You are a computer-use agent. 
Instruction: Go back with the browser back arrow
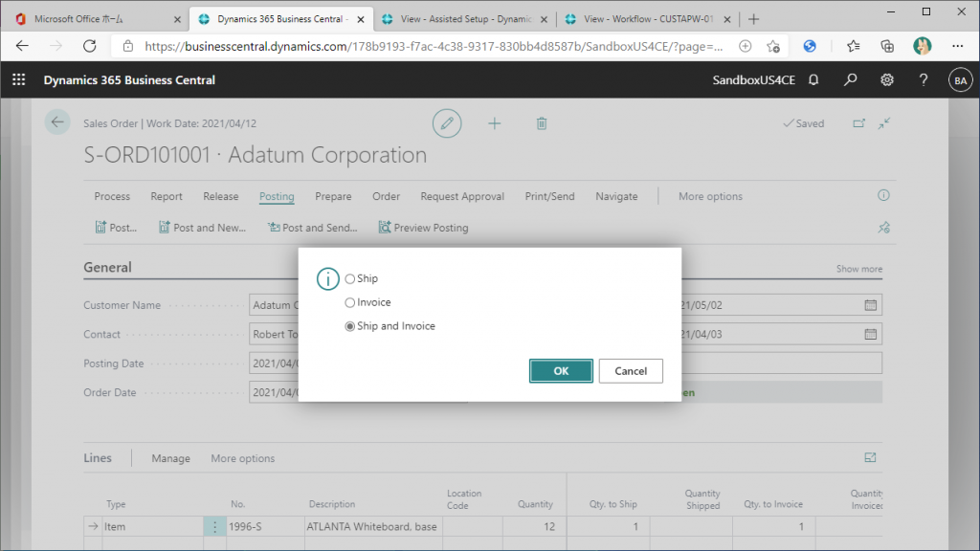[x=22, y=46]
